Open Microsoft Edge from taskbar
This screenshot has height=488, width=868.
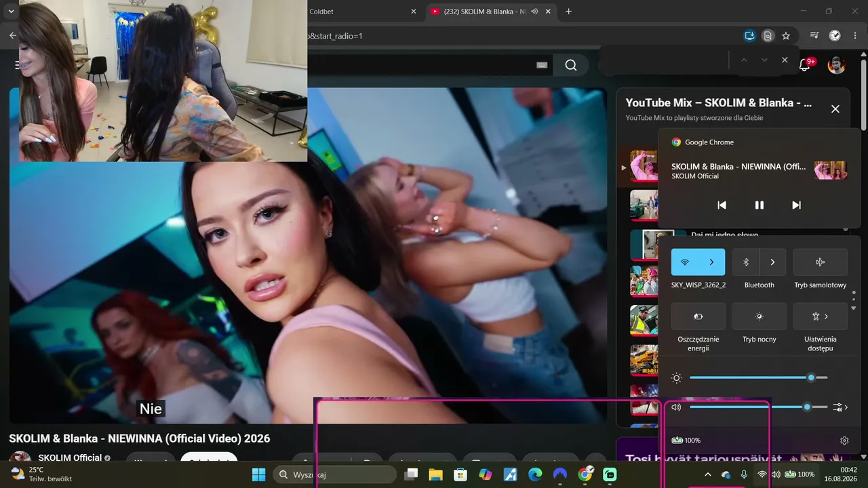click(535, 474)
